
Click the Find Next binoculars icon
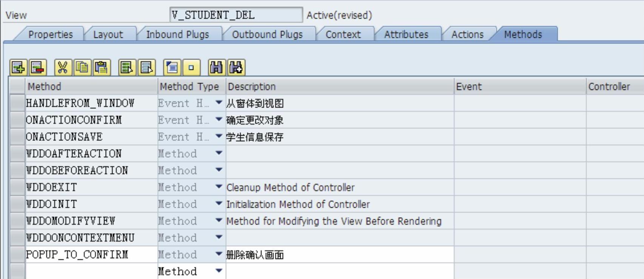coord(236,68)
